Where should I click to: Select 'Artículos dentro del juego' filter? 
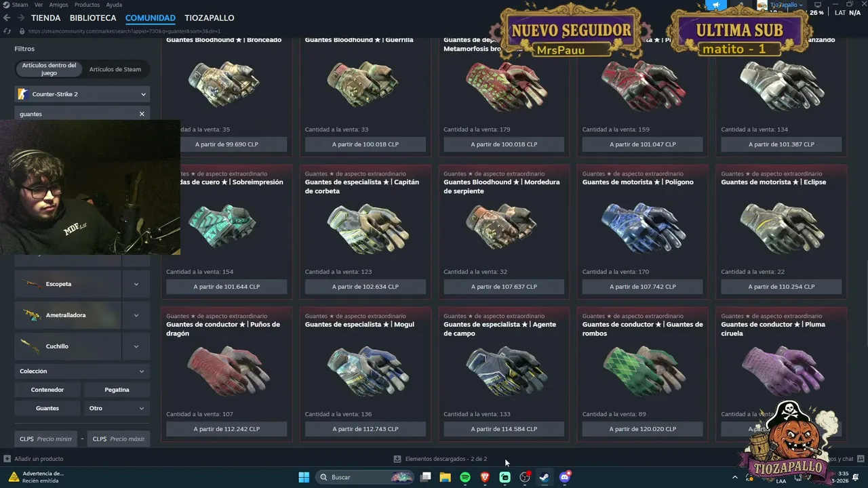click(x=49, y=69)
